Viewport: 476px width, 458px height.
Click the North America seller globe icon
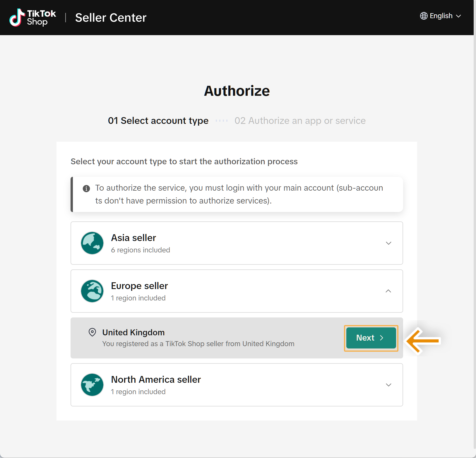92,385
